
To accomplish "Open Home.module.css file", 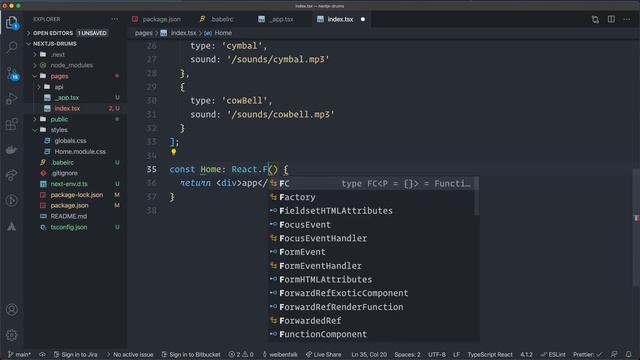I will (x=80, y=151).
